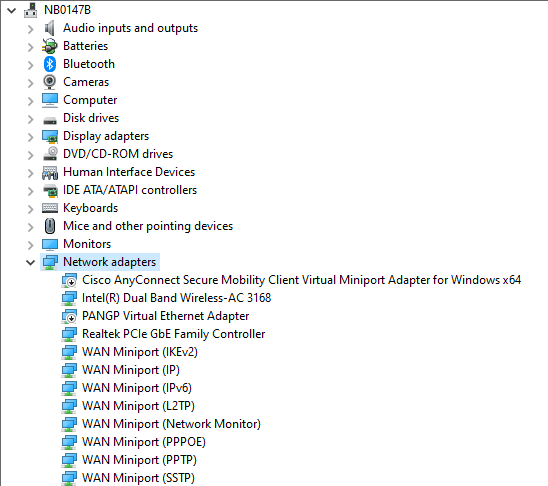
Task: Select the IDE ATA/ATAPI controllers label
Action: 130,190
